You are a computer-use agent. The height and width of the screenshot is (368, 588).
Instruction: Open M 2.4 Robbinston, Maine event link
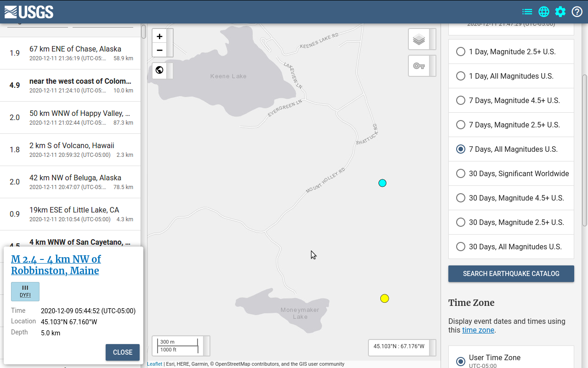(56, 265)
